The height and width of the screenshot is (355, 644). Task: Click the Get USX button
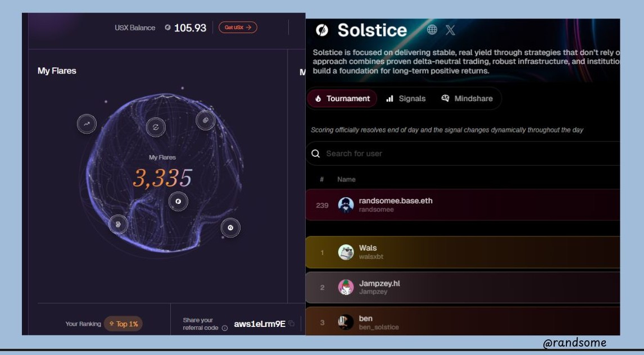coord(238,28)
